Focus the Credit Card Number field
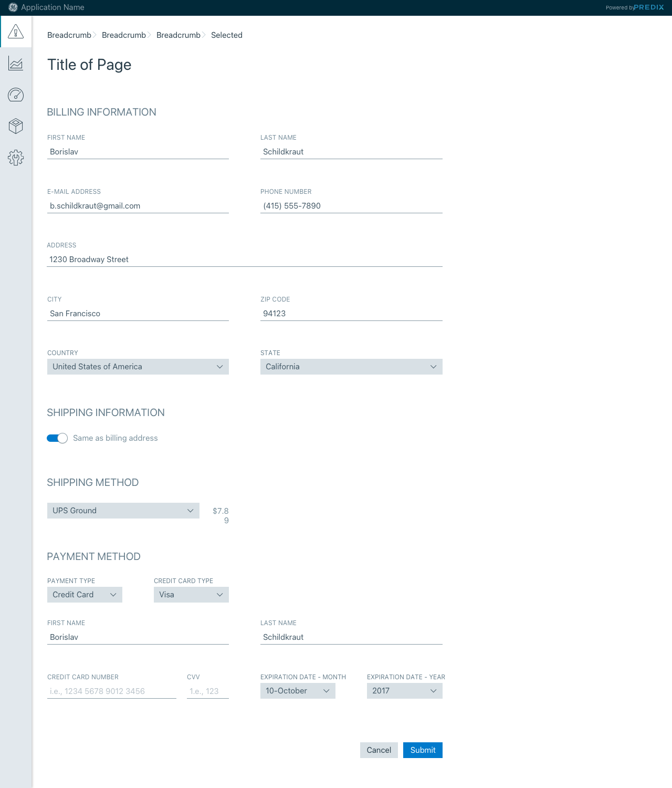The width and height of the screenshot is (672, 788). 112,691
